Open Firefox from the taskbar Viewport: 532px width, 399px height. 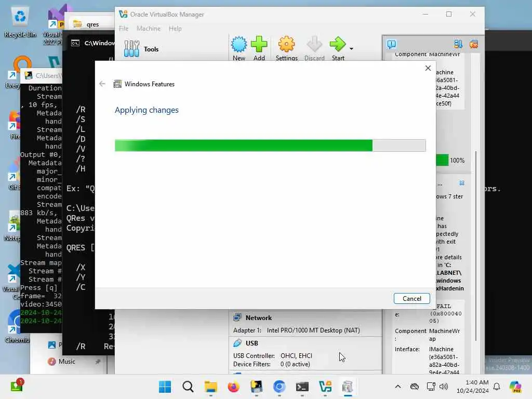(233, 387)
